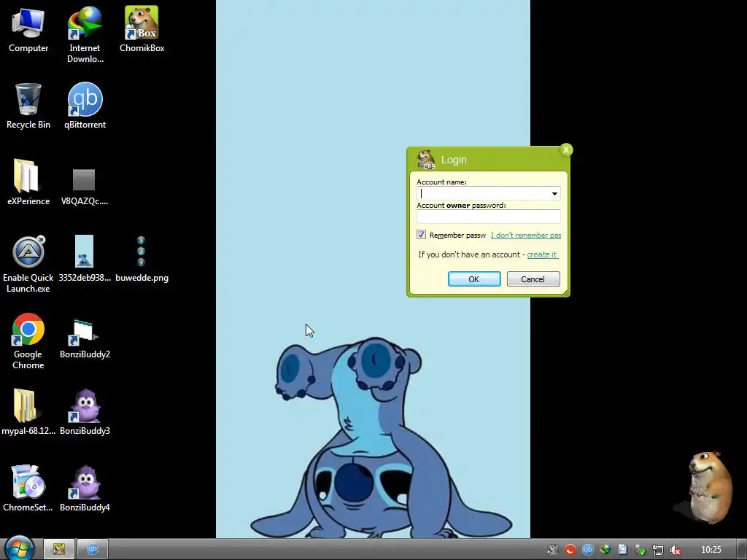Click Internet Download Manager tray icon
This screenshot has height=560, width=747.
click(x=605, y=550)
